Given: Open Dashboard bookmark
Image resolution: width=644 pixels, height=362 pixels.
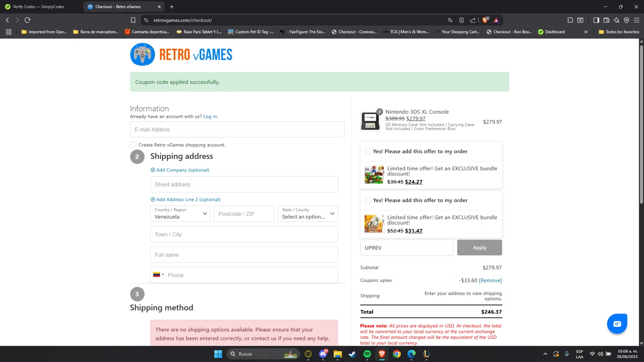Looking at the screenshot, I should pos(551,32).
